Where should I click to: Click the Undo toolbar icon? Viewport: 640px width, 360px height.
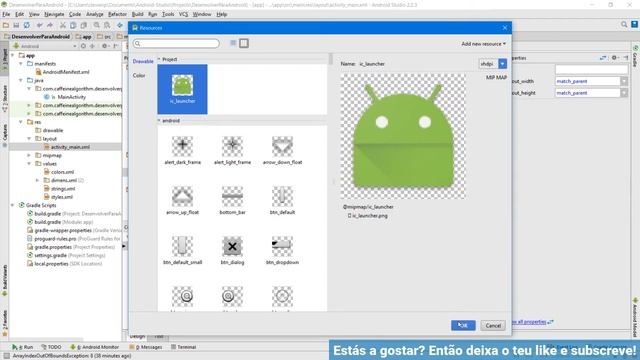[x=40, y=25]
